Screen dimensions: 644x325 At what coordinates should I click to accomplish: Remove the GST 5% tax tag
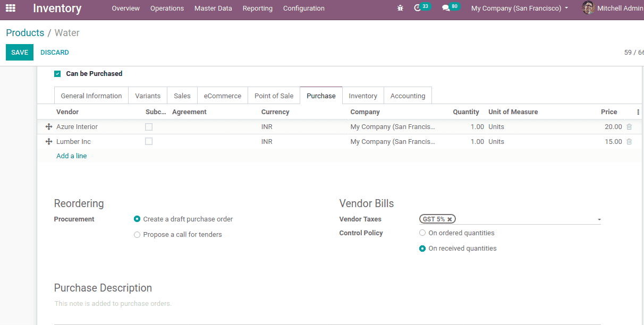450,219
